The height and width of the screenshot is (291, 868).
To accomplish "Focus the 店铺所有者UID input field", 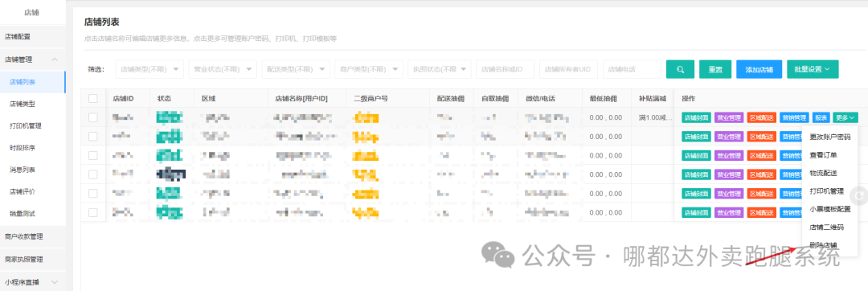I will pyautogui.click(x=568, y=70).
